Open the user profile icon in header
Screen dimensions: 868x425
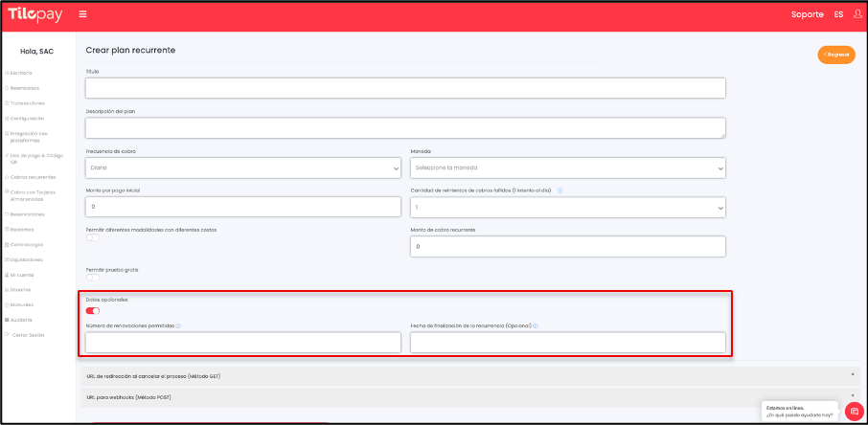[857, 14]
